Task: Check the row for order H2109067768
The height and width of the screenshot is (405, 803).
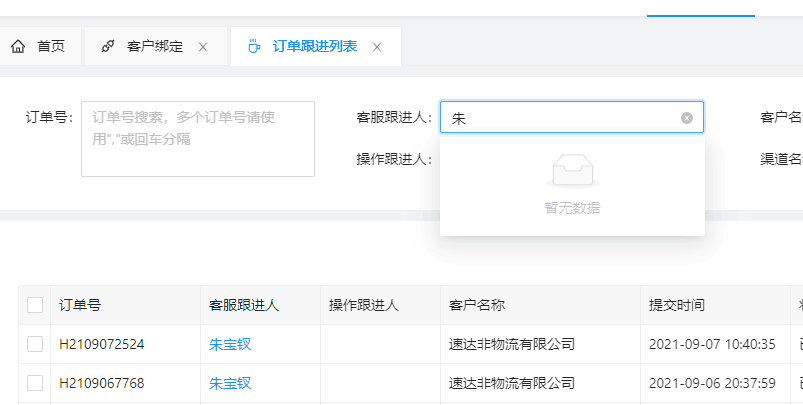Action: coord(35,383)
